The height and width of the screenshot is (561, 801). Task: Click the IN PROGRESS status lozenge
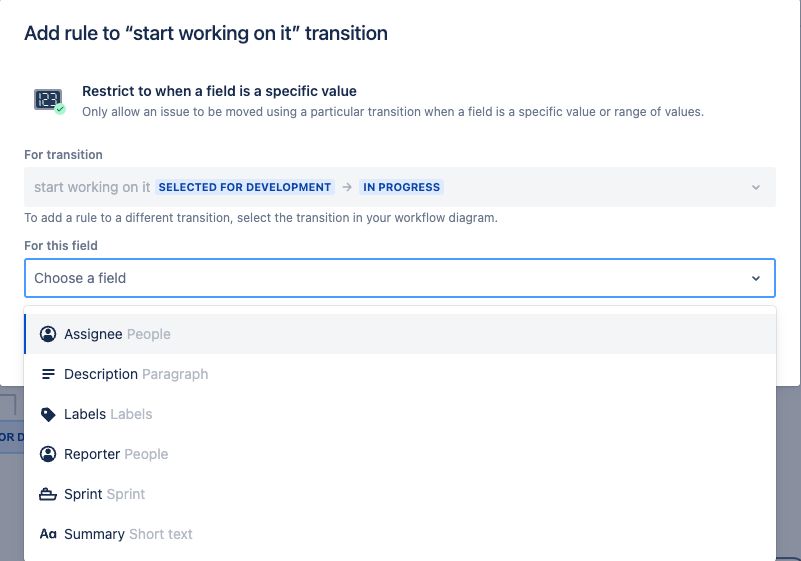click(x=402, y=188)
